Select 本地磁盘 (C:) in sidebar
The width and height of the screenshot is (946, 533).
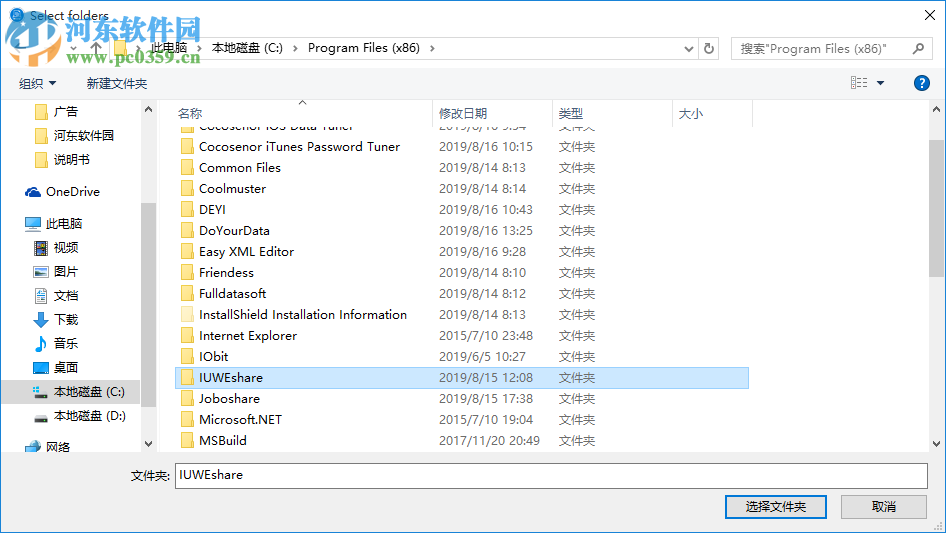click(x=71, y=392)
